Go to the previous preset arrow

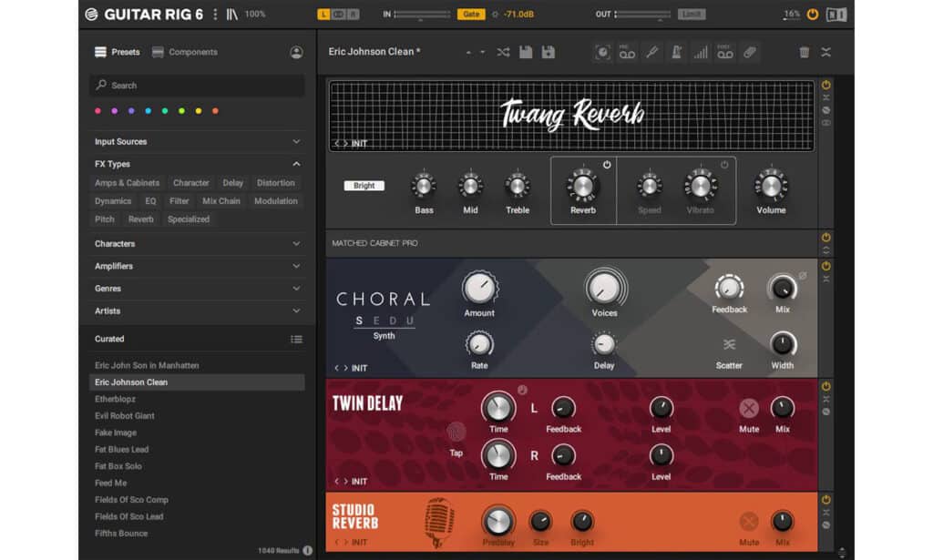468,52
